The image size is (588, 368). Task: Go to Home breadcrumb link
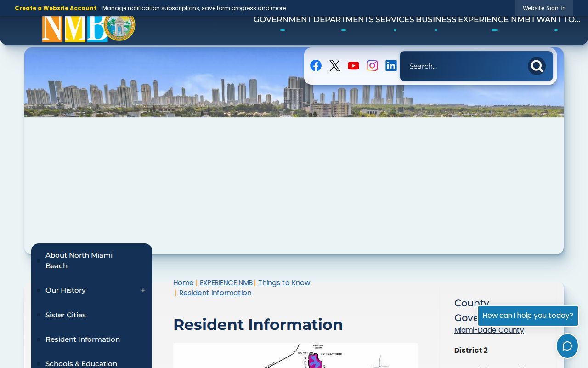tap(183, 283)
